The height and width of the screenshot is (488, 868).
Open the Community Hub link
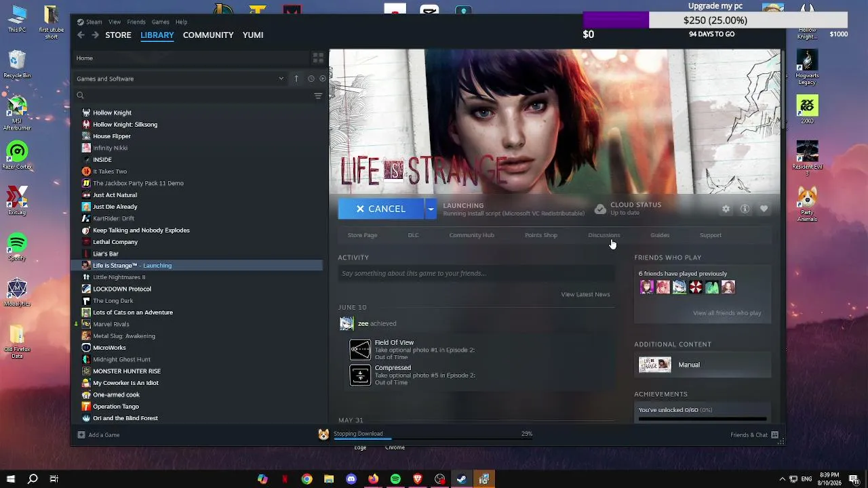coord(471,235)
